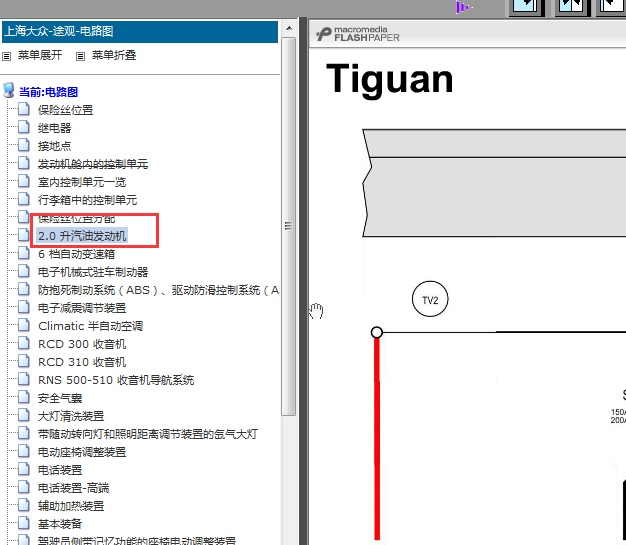Click document icon beside 安全气囊
Viewport: 626px width, 545px height.
tap(24, 396)
